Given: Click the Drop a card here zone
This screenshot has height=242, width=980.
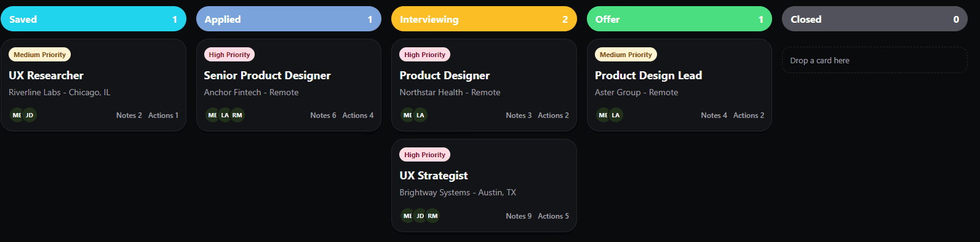Looking at the screenshot, I should coord(875,60).
